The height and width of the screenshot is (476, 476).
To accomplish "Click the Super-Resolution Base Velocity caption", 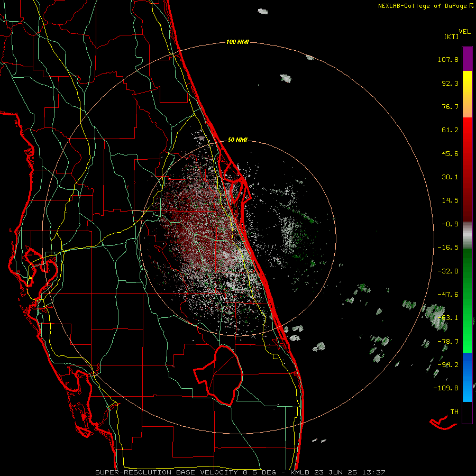I will (240, 472).
